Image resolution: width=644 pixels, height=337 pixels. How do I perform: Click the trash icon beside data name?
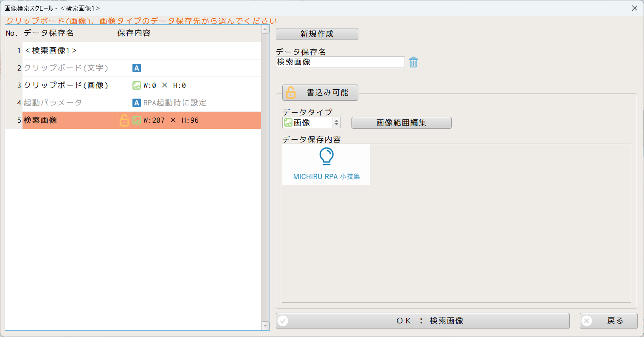pos(413,62)
